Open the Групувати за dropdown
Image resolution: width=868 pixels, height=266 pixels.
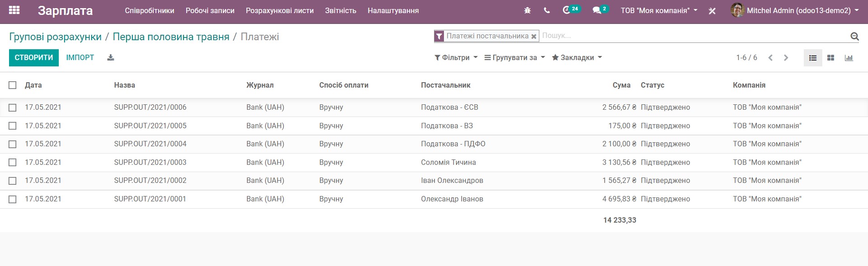tap(514, 58)
